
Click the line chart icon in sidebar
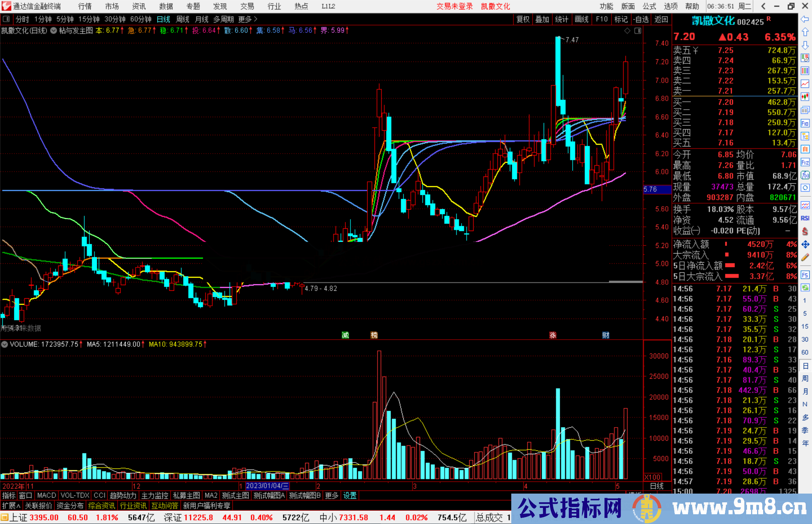point(805,84)
